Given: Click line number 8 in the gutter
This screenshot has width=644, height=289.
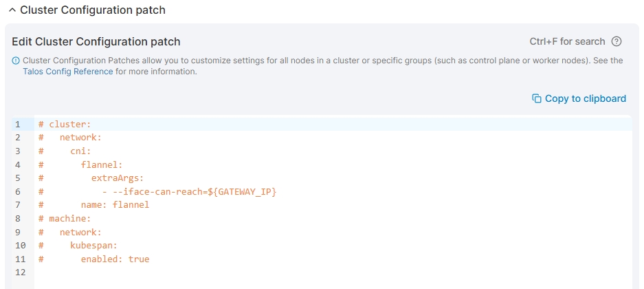Looking at the screenshot, I should (17, 219).
